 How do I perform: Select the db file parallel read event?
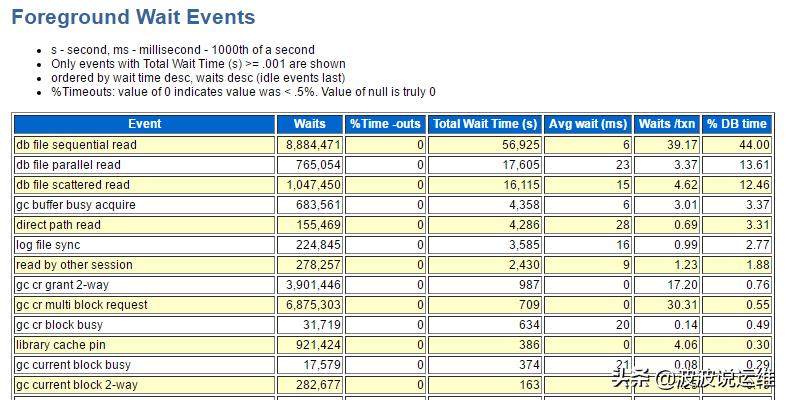[x=68, y=165]
